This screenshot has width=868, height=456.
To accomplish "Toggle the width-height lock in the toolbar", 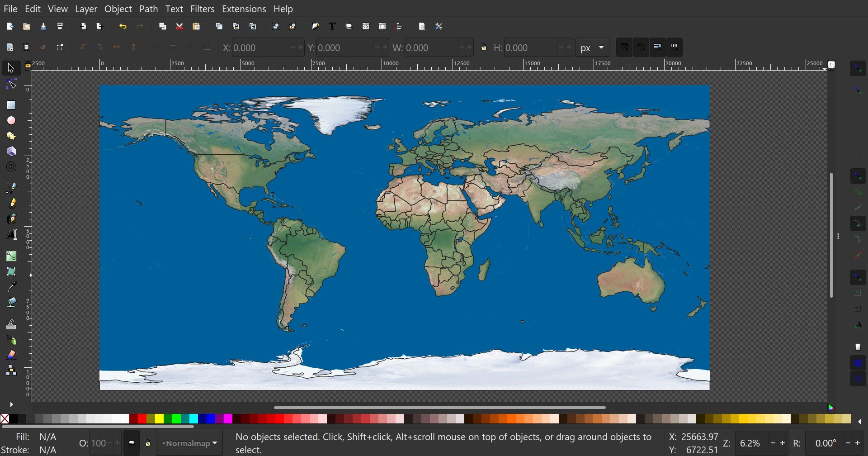I will pyautogui.click(x=483, y=47).
